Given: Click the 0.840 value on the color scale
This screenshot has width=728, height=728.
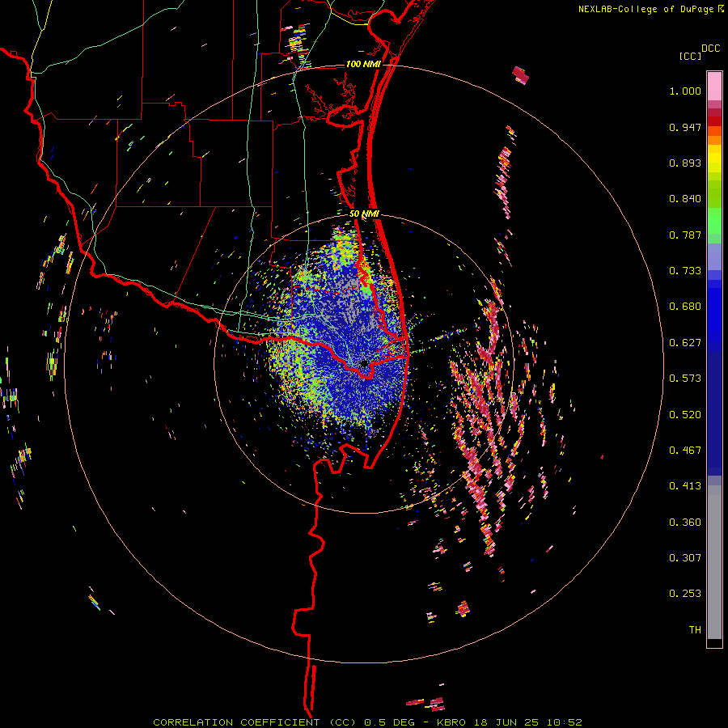Looking at the screenshot, I should 685,199.
